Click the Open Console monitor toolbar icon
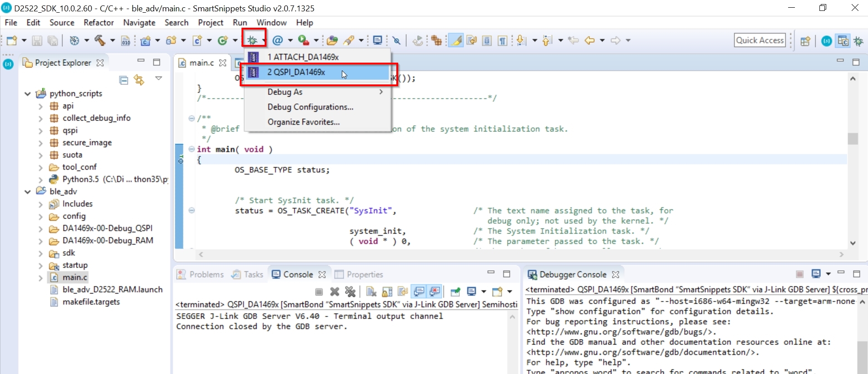Screen dimensions: 868x374 pos(377,40)
